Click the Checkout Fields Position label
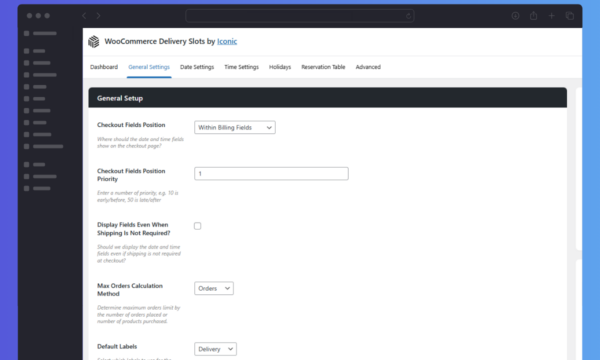 131,125
